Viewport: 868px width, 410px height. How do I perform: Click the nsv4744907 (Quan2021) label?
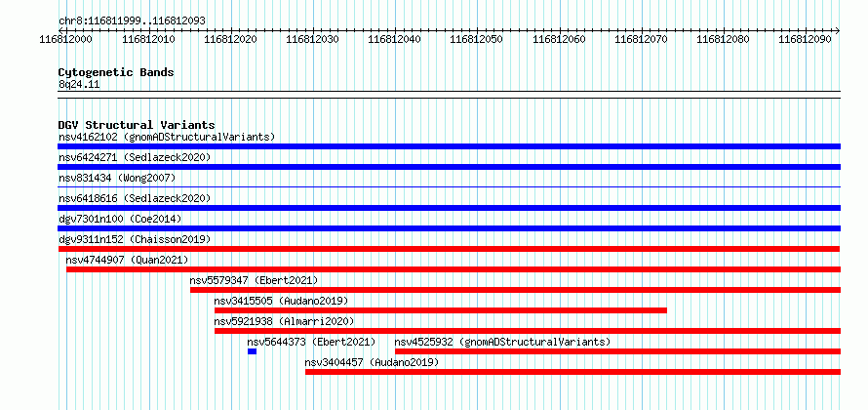128,260
